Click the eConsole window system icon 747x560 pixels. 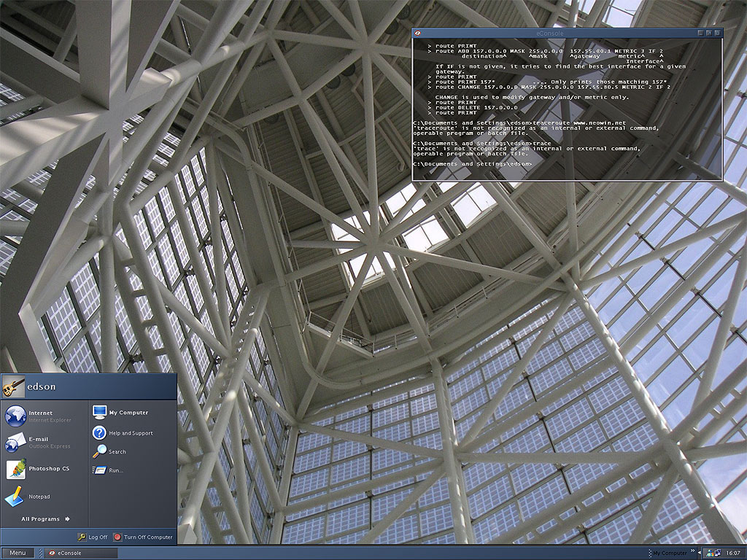click(x=419, y=33)
